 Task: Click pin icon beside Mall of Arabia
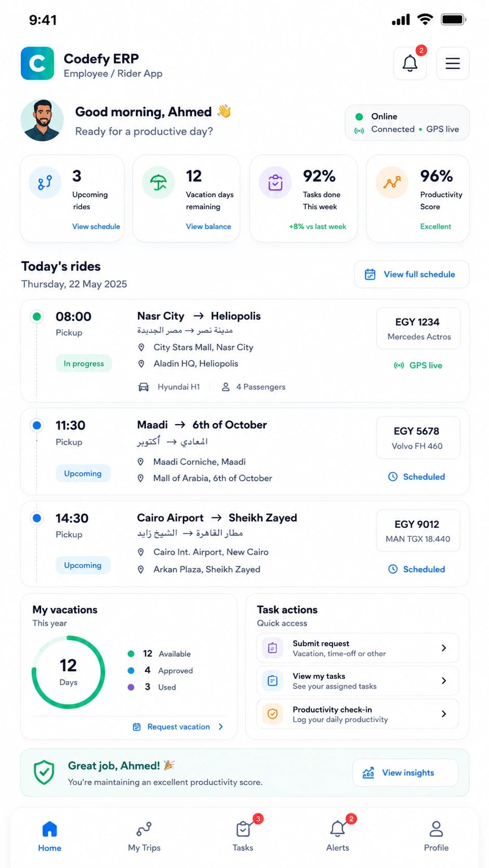click(140, 478)
